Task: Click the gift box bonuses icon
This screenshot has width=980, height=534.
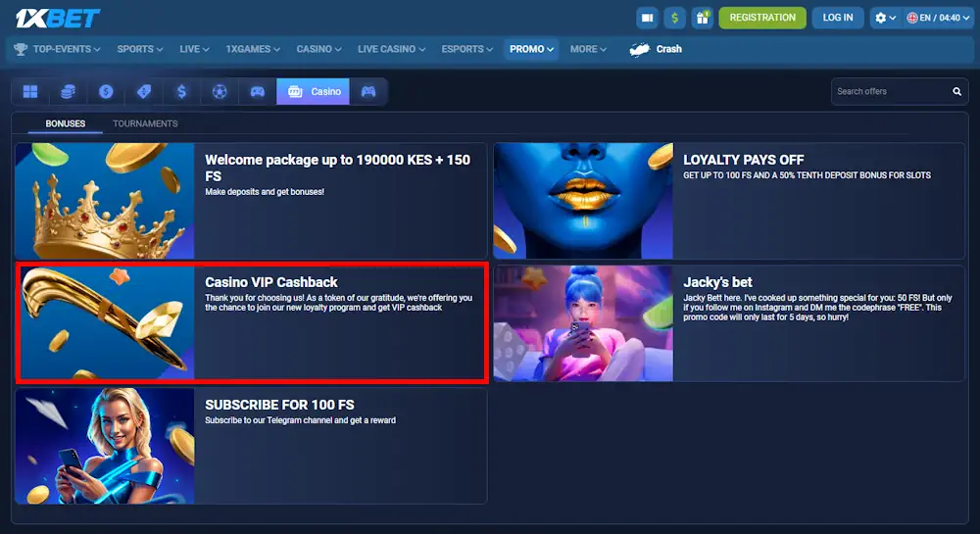Action: (702, 18)
